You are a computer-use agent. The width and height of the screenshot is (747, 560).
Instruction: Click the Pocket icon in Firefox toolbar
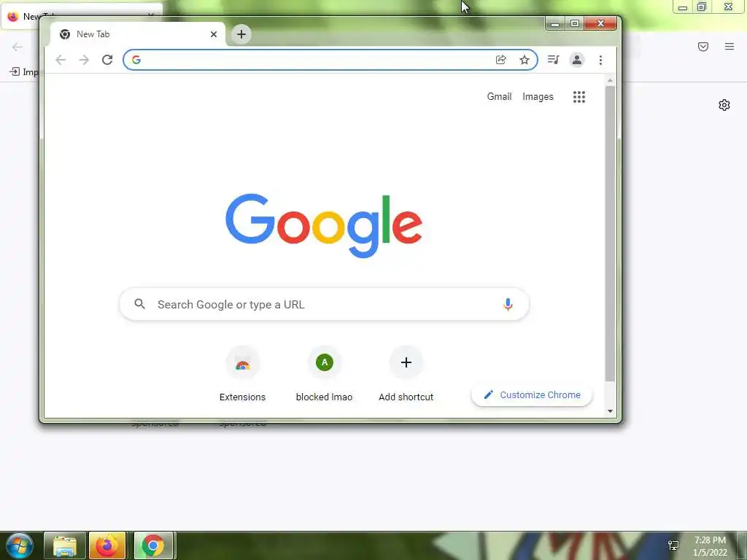[x=703, y=46]
